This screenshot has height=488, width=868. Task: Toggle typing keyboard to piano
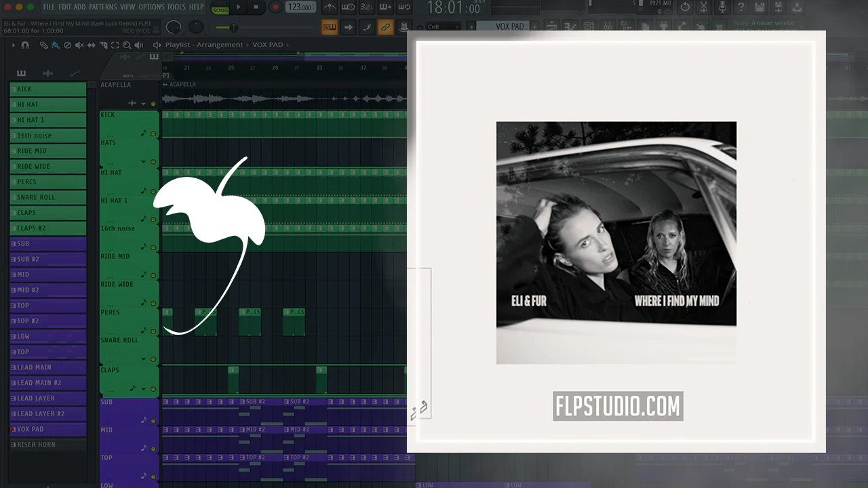click(330, 27)
